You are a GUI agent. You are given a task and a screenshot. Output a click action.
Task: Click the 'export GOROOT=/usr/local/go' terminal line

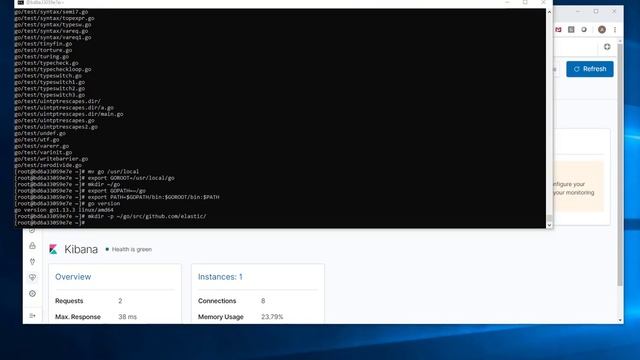pos(94,178)
